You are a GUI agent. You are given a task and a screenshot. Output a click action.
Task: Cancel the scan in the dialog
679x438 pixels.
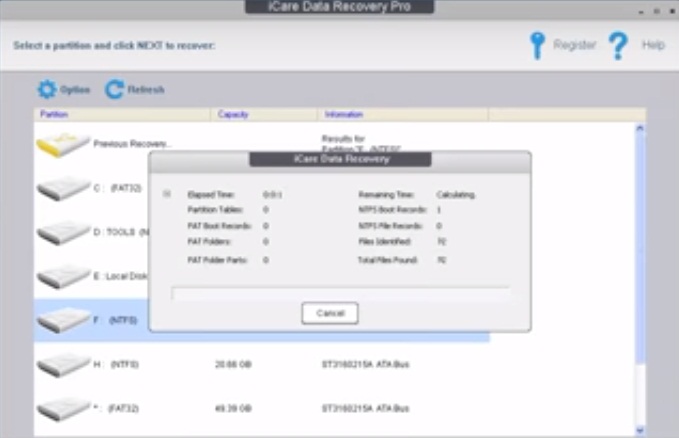click(x=330, y=313)
